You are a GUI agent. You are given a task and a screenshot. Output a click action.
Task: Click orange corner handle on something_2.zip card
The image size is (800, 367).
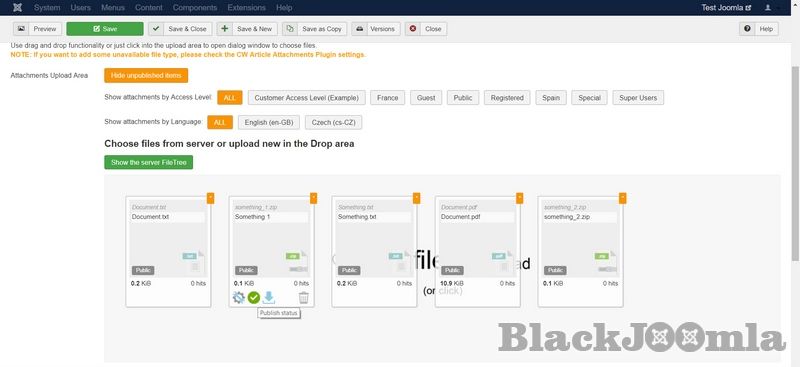click(x=622, y=198)
